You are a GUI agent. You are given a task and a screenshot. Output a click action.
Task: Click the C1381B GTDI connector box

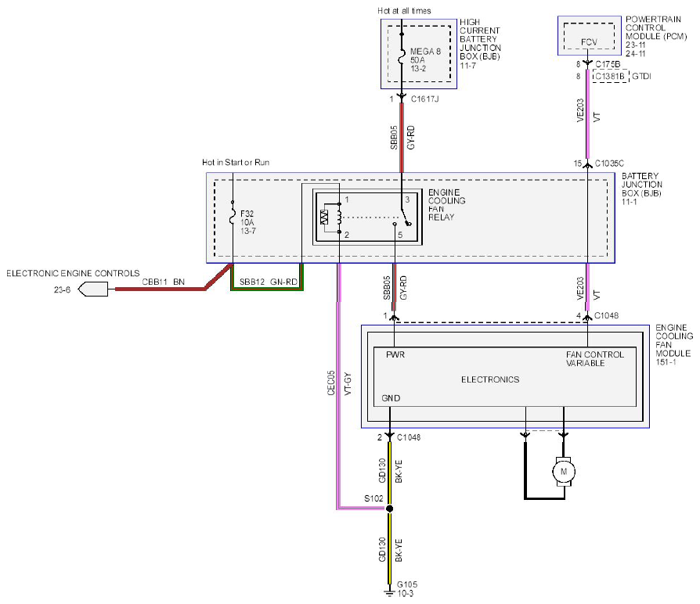click(x=610, y=76)
